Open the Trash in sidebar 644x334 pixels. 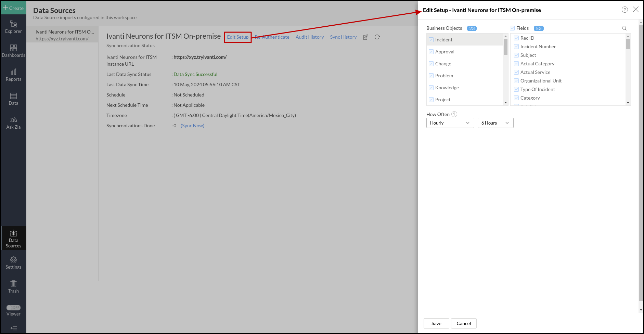click(x=13, y=286)
